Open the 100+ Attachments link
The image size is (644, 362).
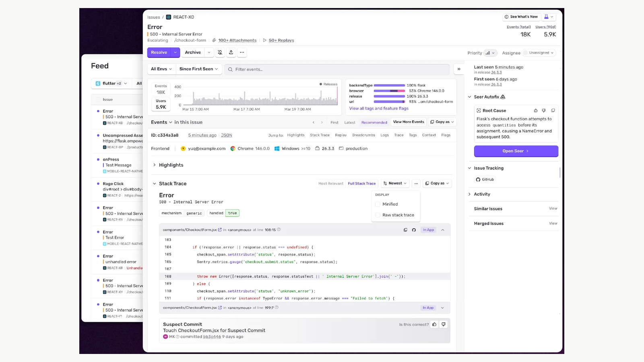(x=237, y=40)
